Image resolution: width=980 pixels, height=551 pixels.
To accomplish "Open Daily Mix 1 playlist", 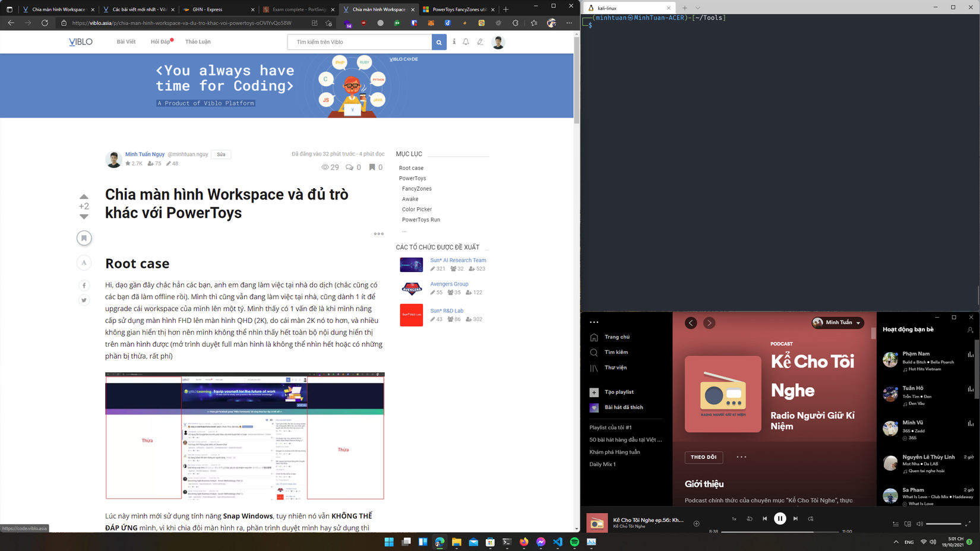I will tap(602, 464).
